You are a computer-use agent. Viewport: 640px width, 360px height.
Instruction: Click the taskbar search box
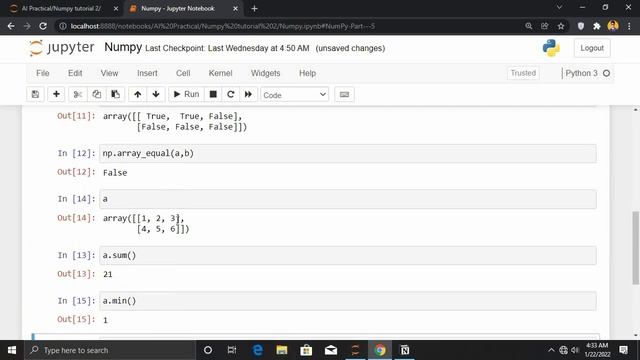click(x=110, y=350)
